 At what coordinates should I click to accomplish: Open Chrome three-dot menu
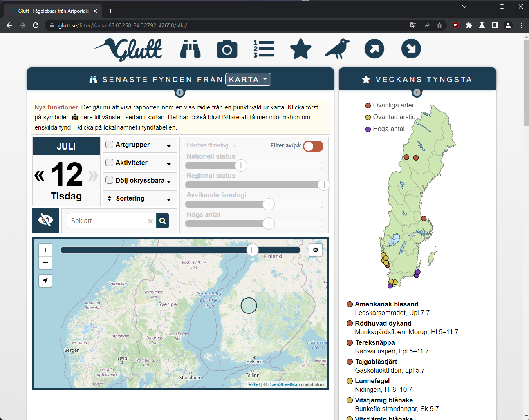point(521,25)
